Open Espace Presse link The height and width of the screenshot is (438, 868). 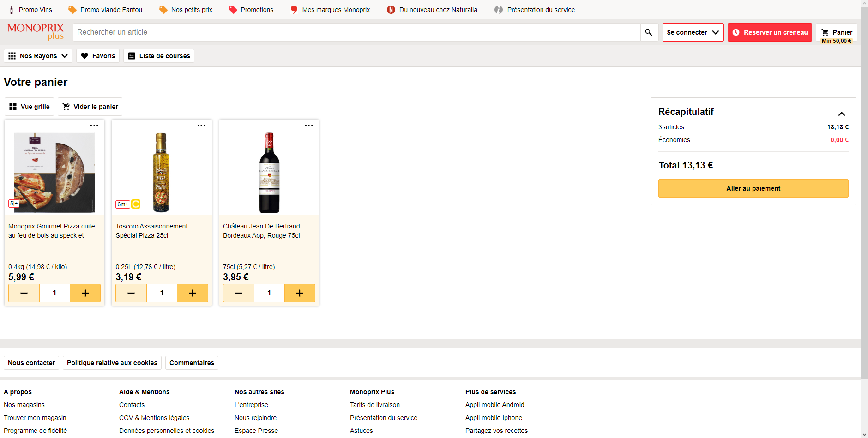coord(256,431)
